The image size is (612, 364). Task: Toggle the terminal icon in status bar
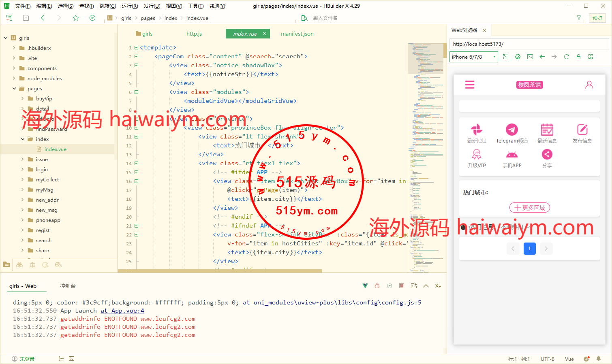(x=72, y=359)
